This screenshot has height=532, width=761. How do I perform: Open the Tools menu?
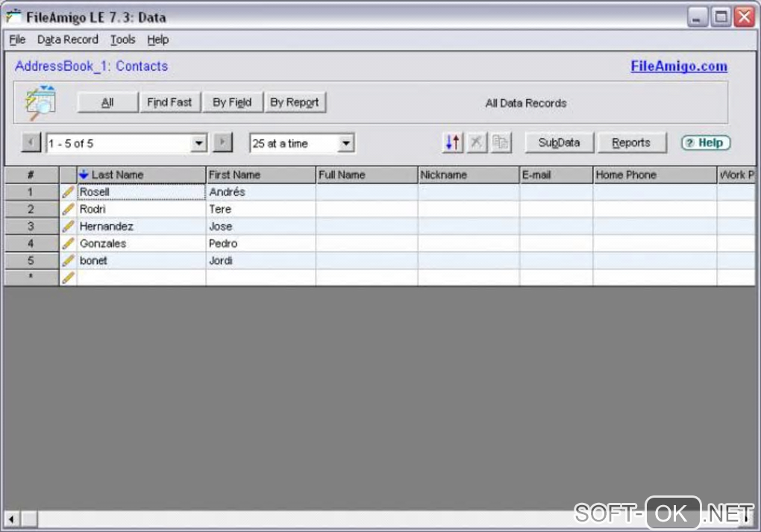click(x=123, y=40)
